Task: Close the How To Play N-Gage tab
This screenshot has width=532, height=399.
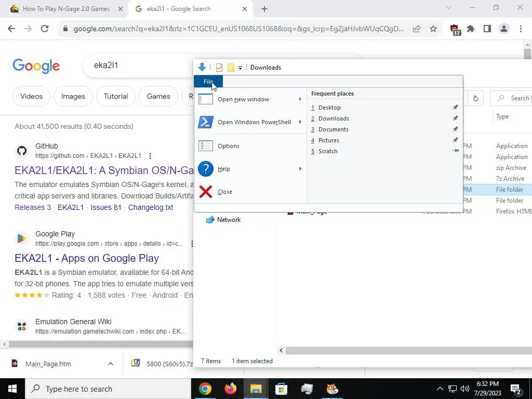Action: pyautogui.click(x=121, y=9)
